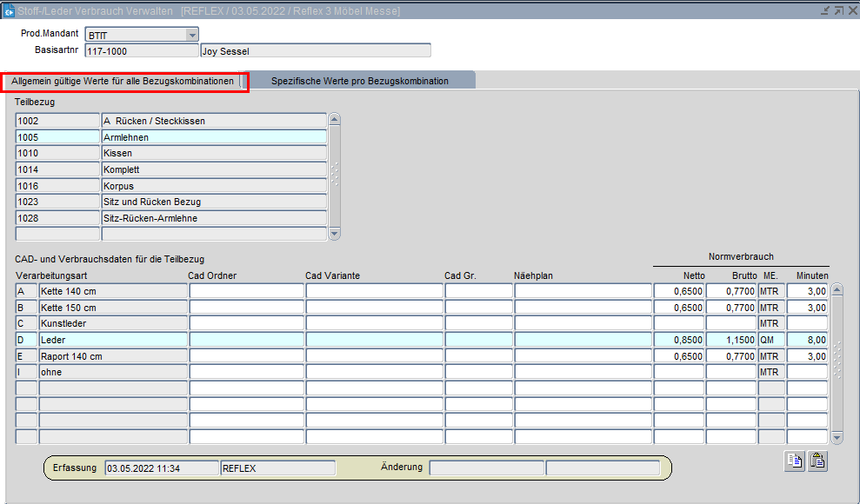Click Cad Ordner field for Kunstleder row
The width and height of the screenshot is (860, 504).
246,323
